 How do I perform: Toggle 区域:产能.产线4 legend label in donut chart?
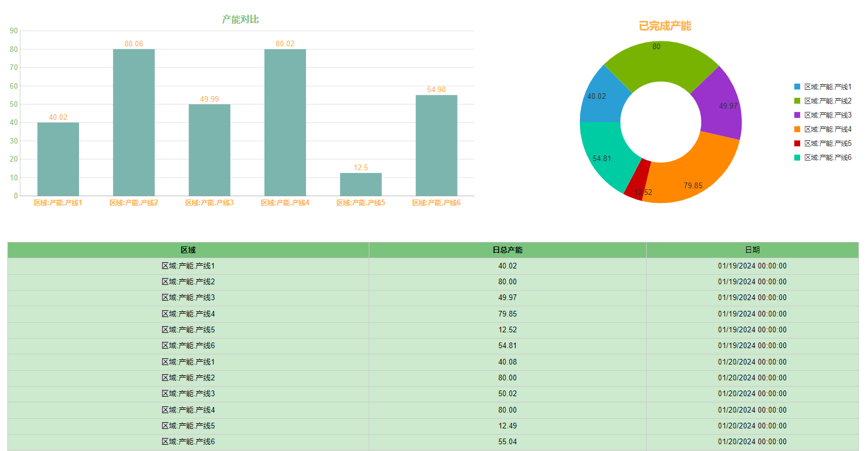point(827,129)
